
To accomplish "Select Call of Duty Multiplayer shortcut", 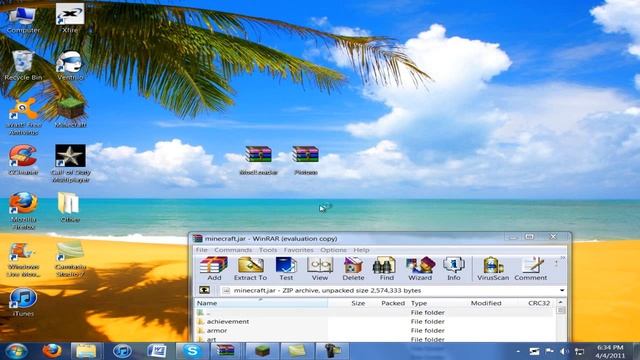I will (71, 163).
